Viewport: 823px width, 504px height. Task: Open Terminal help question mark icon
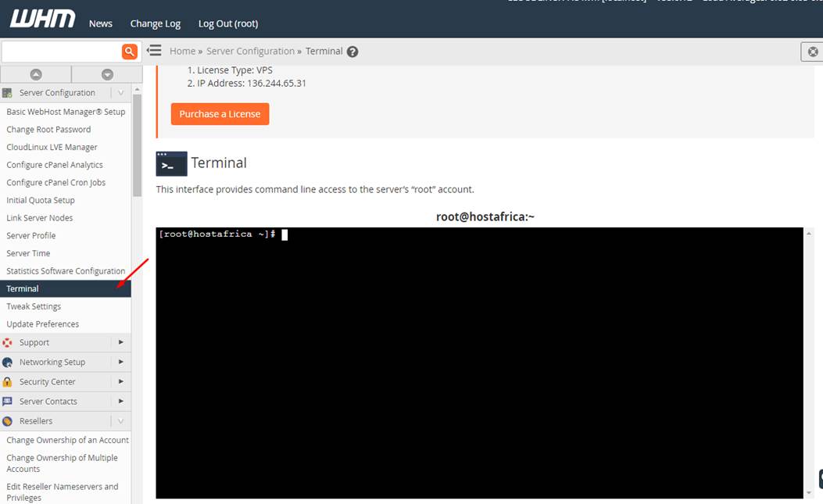[352, 52]
